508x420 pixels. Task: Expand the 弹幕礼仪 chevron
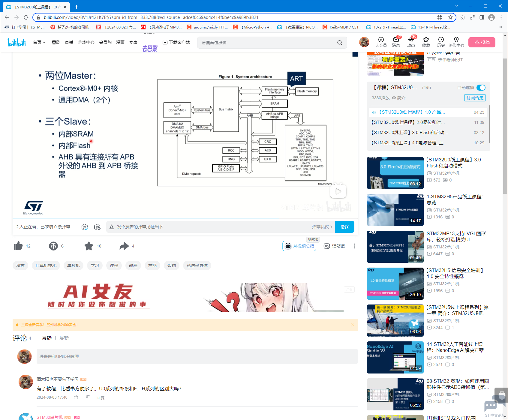pos(331,227)
